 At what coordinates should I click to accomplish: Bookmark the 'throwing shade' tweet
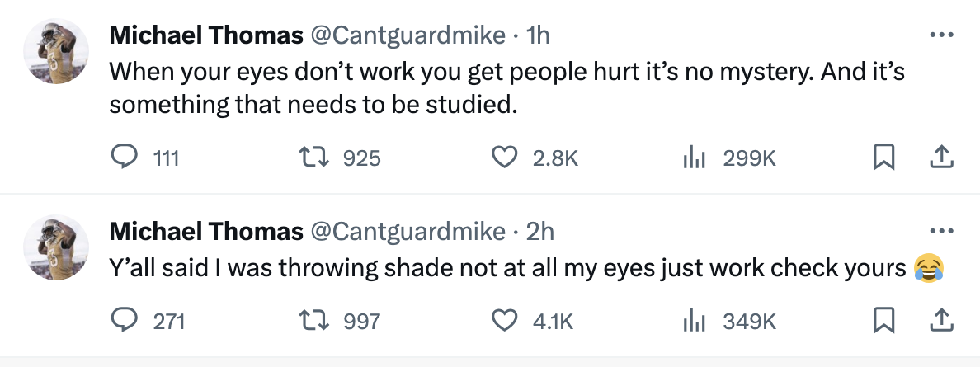click(x=884, y=321)
